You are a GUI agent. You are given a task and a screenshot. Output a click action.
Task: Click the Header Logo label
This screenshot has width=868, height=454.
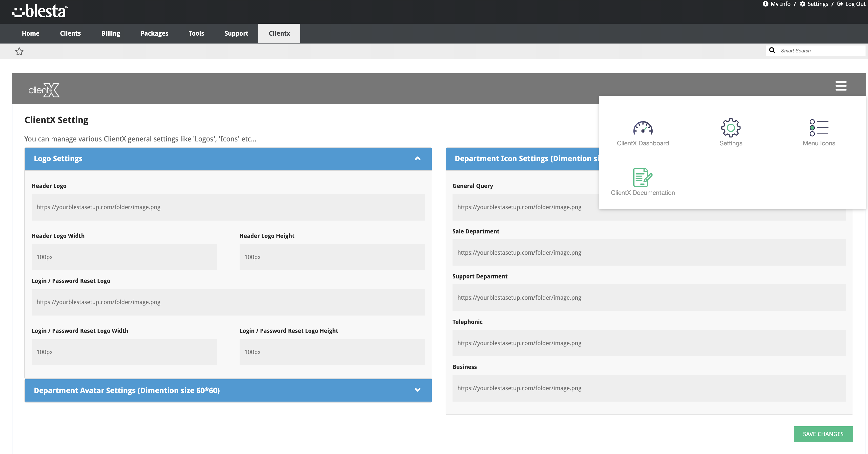49,186
